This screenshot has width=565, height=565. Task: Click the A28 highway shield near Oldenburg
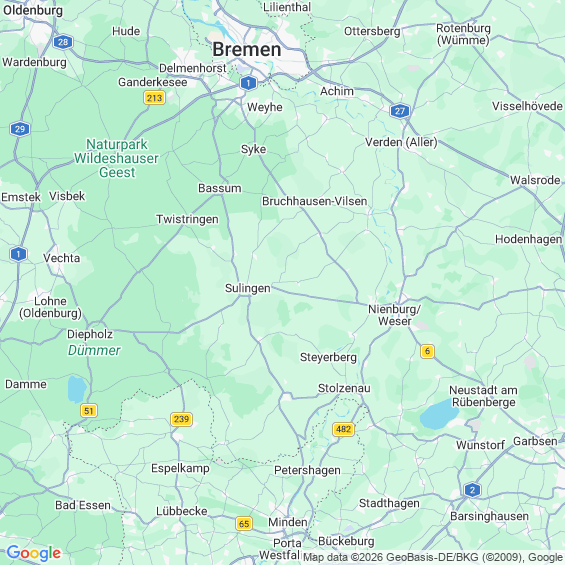click(x=63, y=42)
